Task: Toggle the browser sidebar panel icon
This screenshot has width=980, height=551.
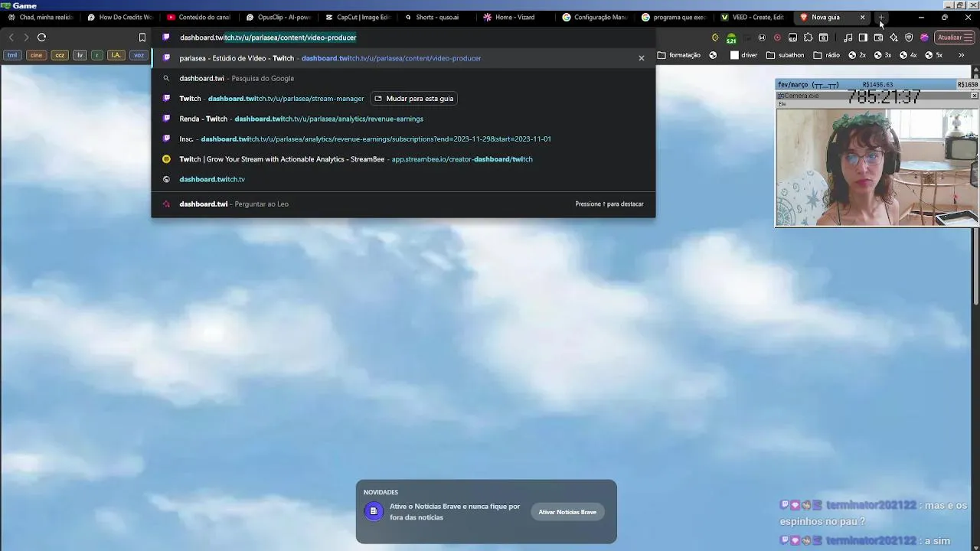Action: pyautogui.click(x=863, y=37)
